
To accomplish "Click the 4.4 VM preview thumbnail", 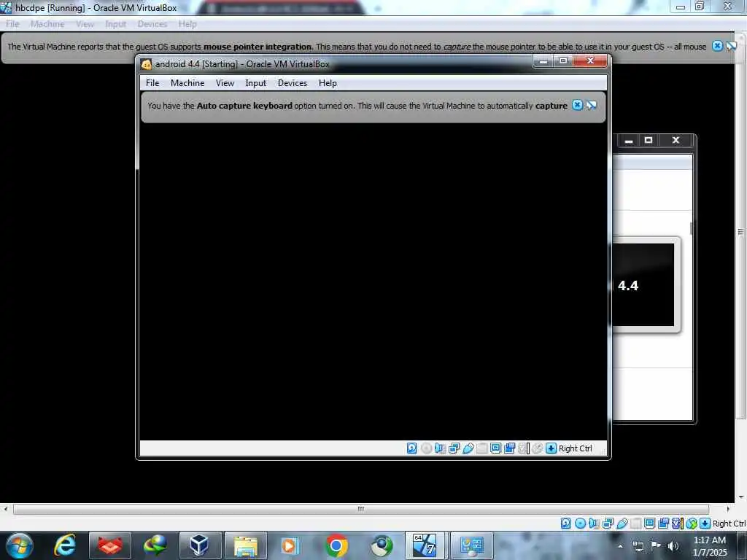I will pyautogui.click(x=643, y=285).
